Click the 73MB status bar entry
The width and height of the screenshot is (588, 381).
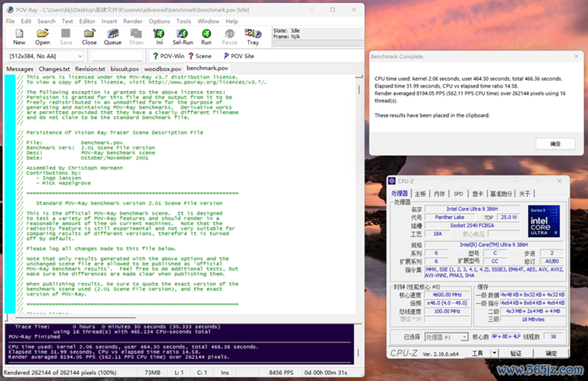click(x=152, y=372)
